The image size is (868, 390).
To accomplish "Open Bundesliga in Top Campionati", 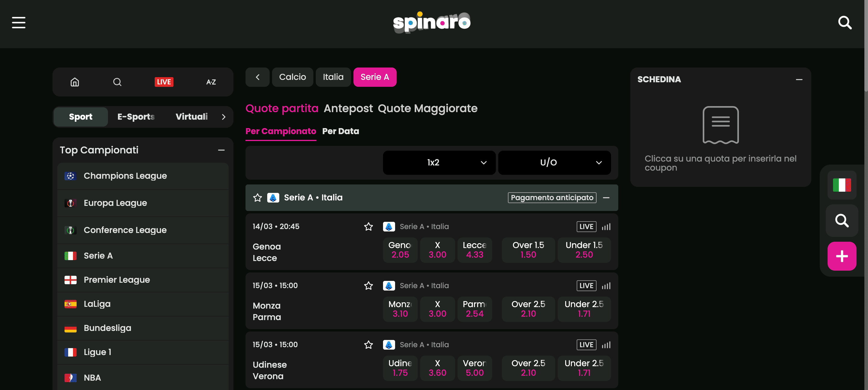I will pos(143,329).
